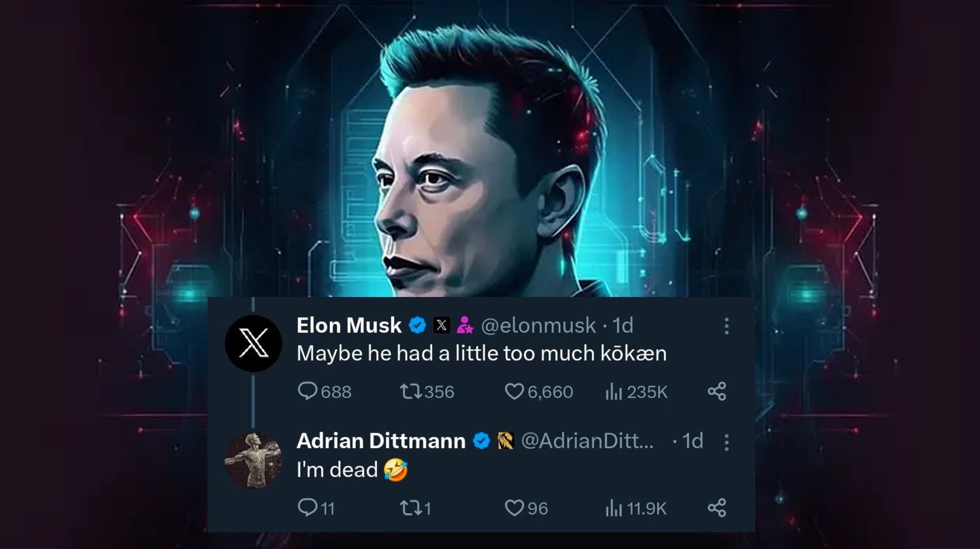Click the pink subscriber badge next to Elon Musk

pyautogui.click(x=464, y=325)
